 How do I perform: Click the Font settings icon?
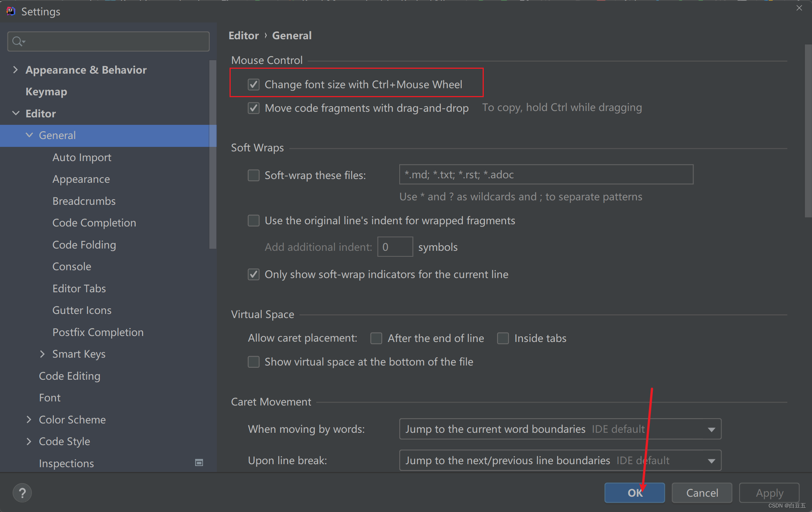[x=49, y=397]
